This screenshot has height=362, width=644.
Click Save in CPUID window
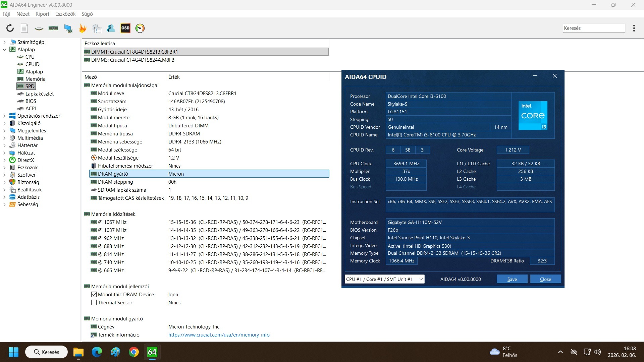512,279
